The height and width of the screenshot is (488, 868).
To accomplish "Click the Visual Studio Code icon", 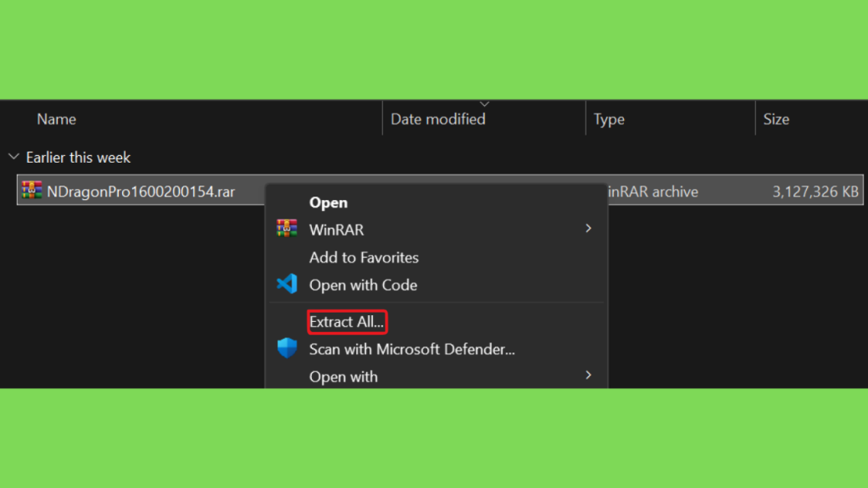I will point(287,285).
